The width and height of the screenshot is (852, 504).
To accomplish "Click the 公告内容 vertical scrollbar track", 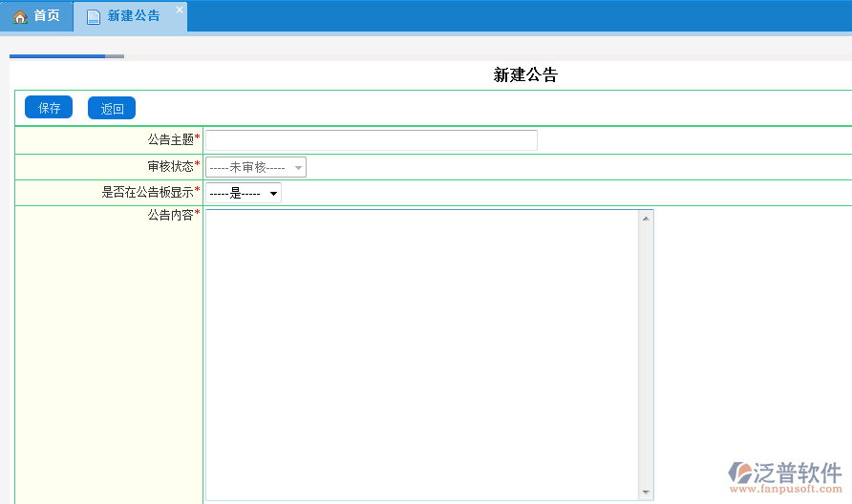I will 647,353.
